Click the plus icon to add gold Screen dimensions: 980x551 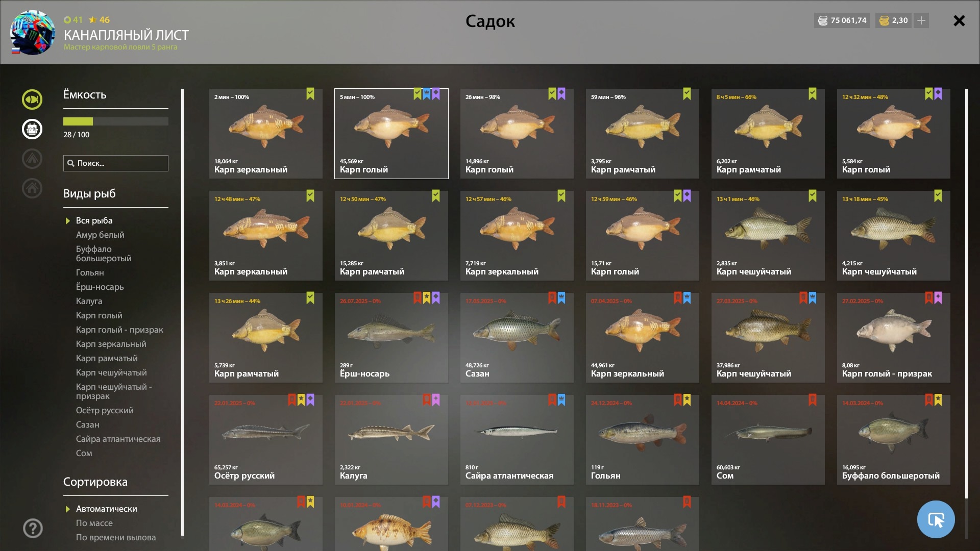tap(921, 20)
